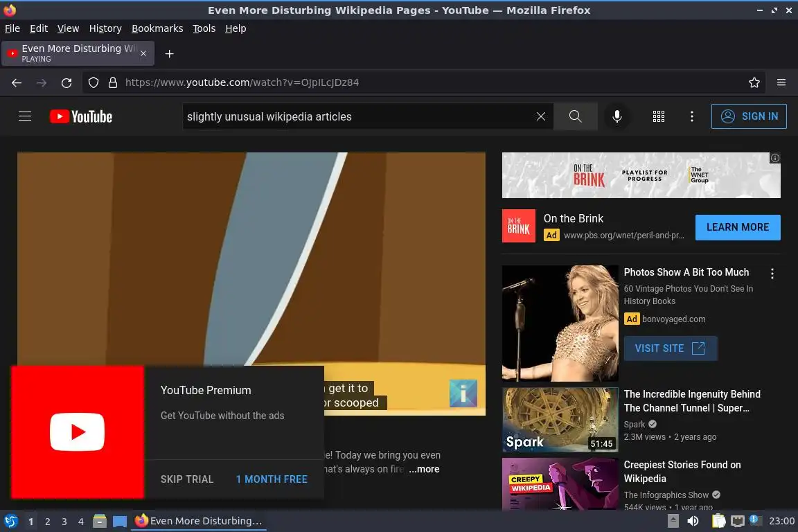The width and height of the screenshot is (798, 532).
Task: Switch to workspace 1
Action: click(x=30, y=522)
